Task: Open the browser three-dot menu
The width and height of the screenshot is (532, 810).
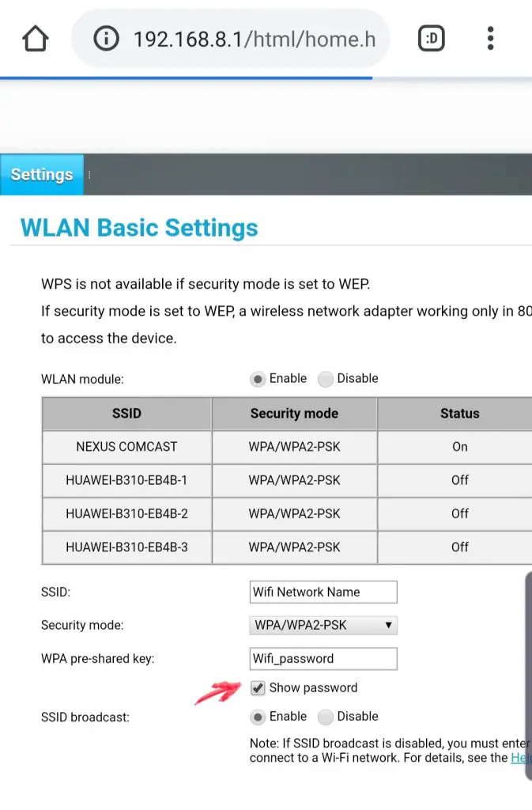Action: coord(491,39)
